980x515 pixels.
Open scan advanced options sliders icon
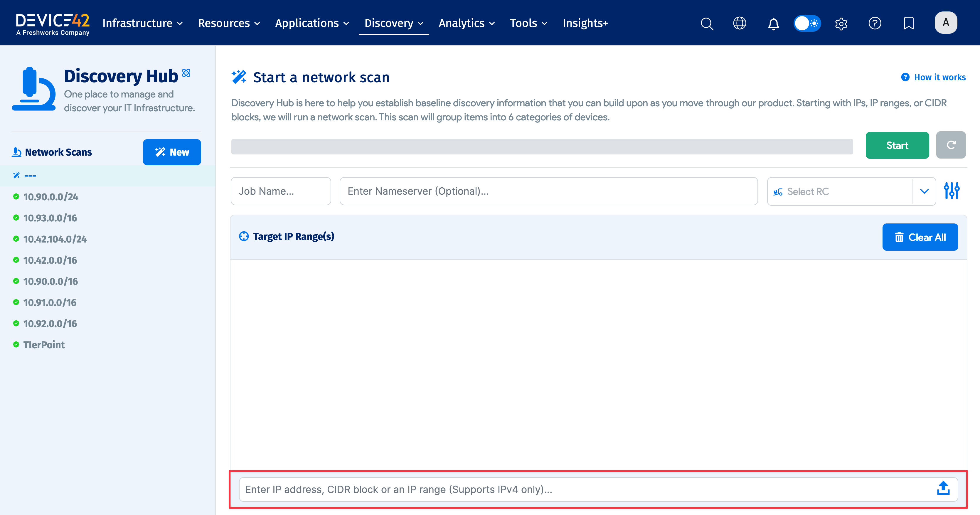(951, 191)
